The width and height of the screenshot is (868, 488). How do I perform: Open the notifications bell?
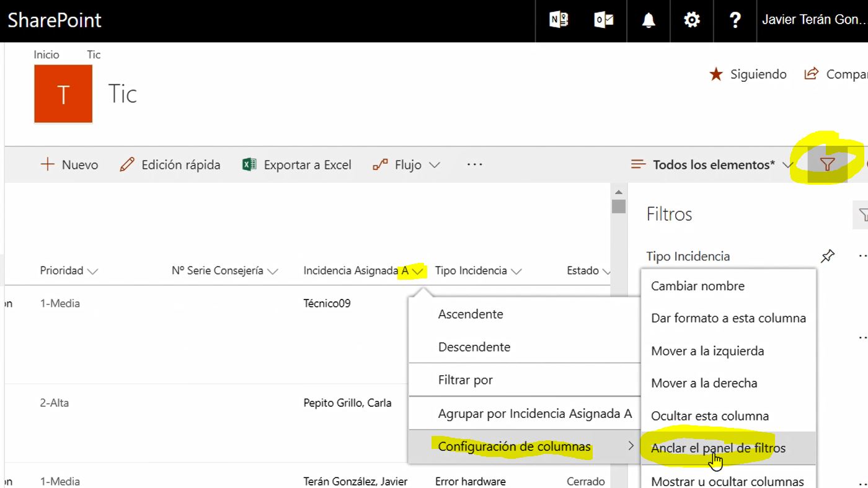pyautogui.click(x=648, y=20)
